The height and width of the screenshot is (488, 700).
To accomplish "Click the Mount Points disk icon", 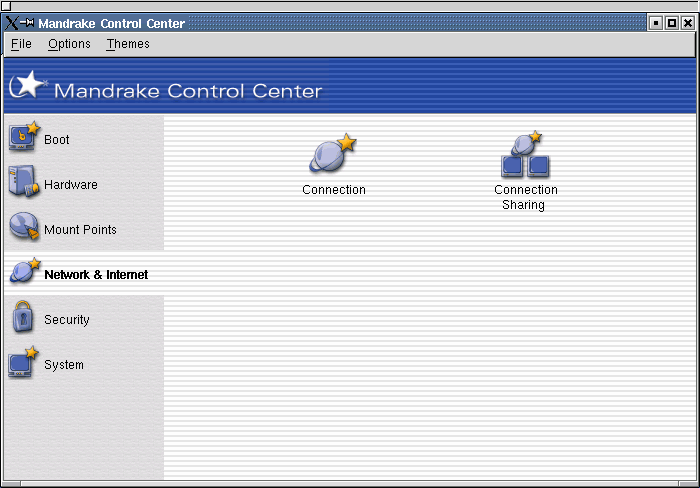I will click(24, 226).
